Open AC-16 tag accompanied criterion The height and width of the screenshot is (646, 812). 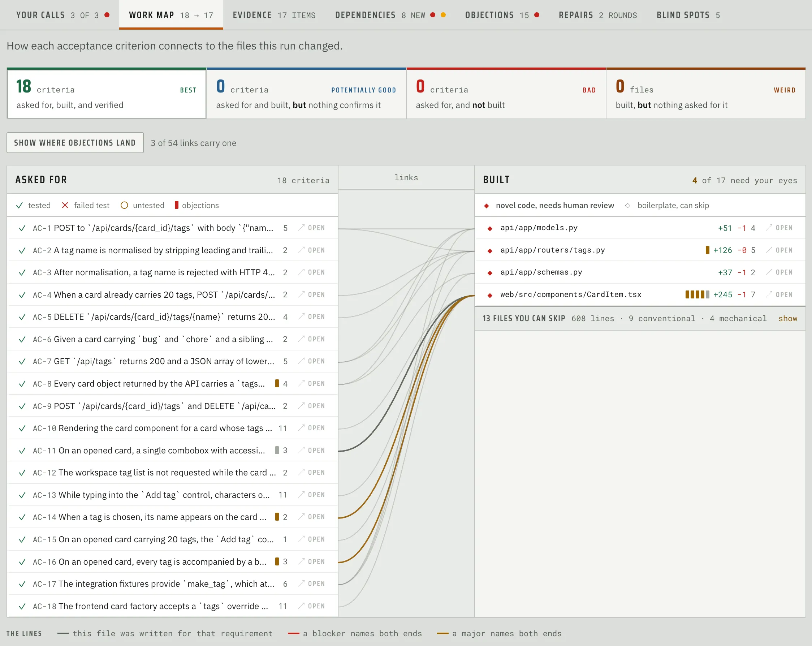pyautogui.click(x=311, y=561)
